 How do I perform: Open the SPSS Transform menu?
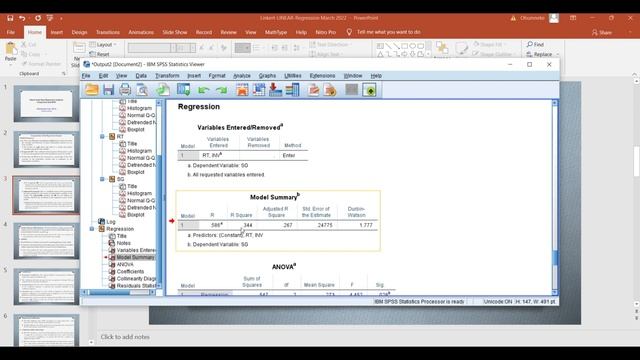[x=167, y=76]
